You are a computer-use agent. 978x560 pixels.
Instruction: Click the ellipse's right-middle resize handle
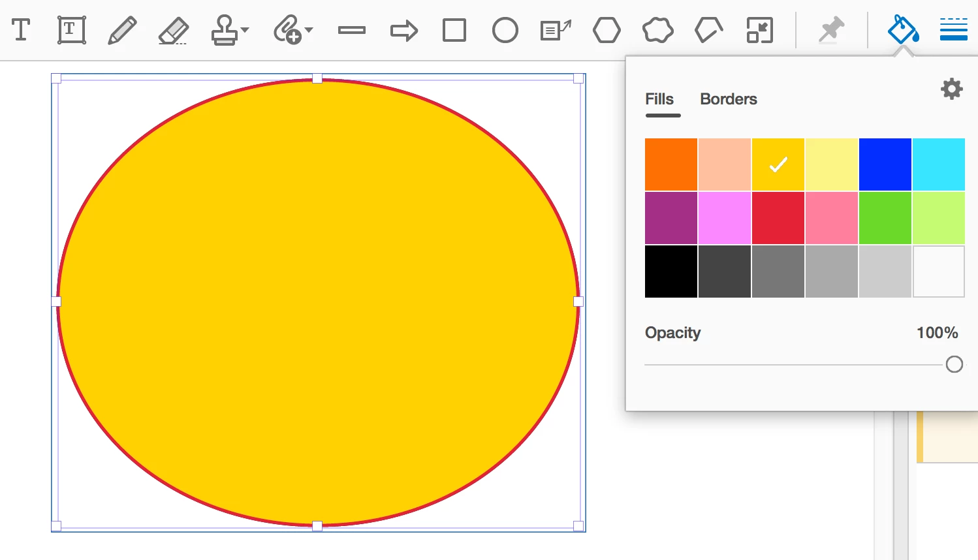tap(578, 302)
